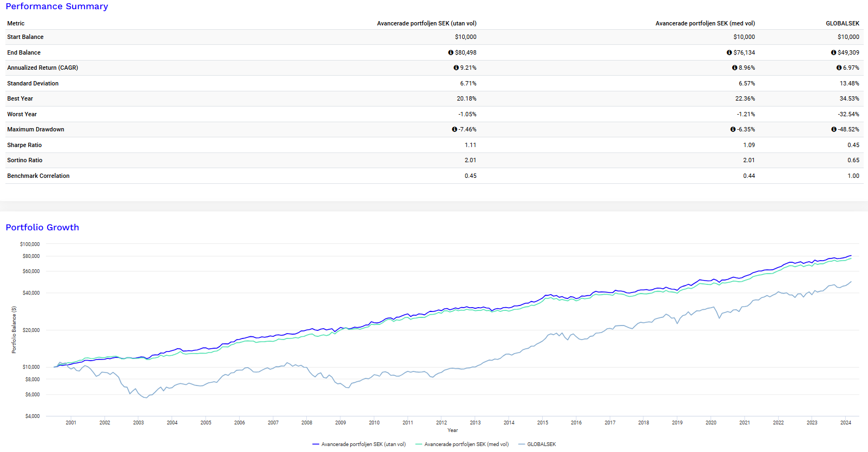Open info icon next to 9.21% CAGR

(x=456, y=68)
